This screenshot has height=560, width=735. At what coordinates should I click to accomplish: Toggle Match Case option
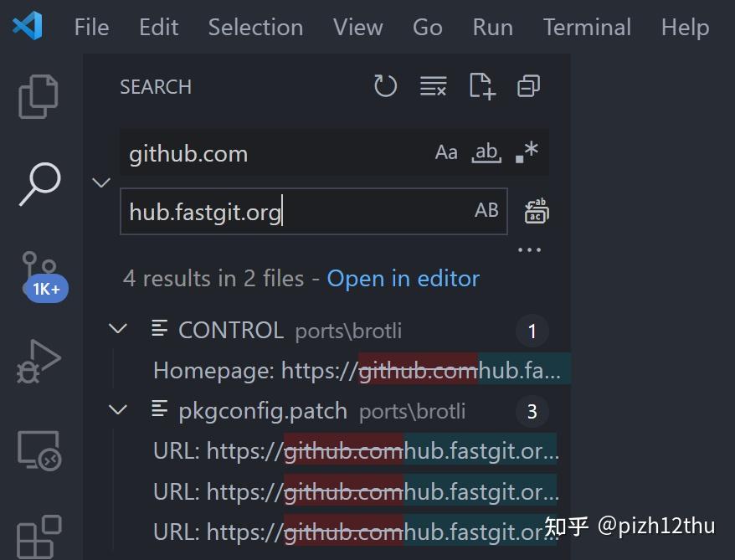tap(446, 152)
